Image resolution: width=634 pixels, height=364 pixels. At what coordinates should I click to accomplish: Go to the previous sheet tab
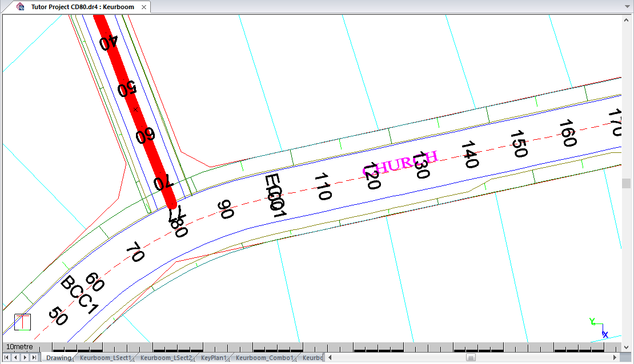pyautogui.click(x=16, y=358)
